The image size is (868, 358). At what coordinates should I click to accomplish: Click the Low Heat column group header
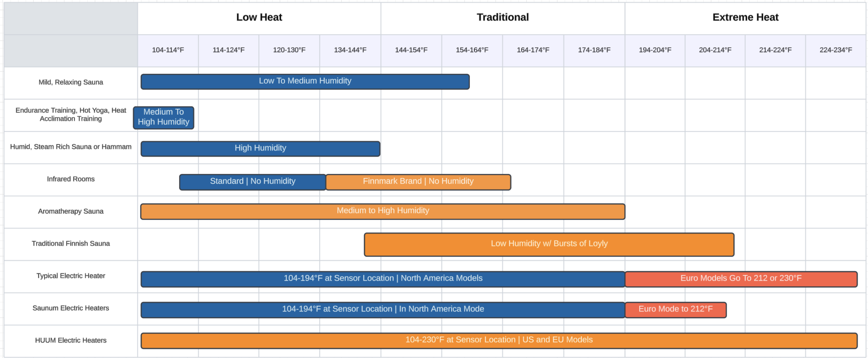click(x=259, y=17)
